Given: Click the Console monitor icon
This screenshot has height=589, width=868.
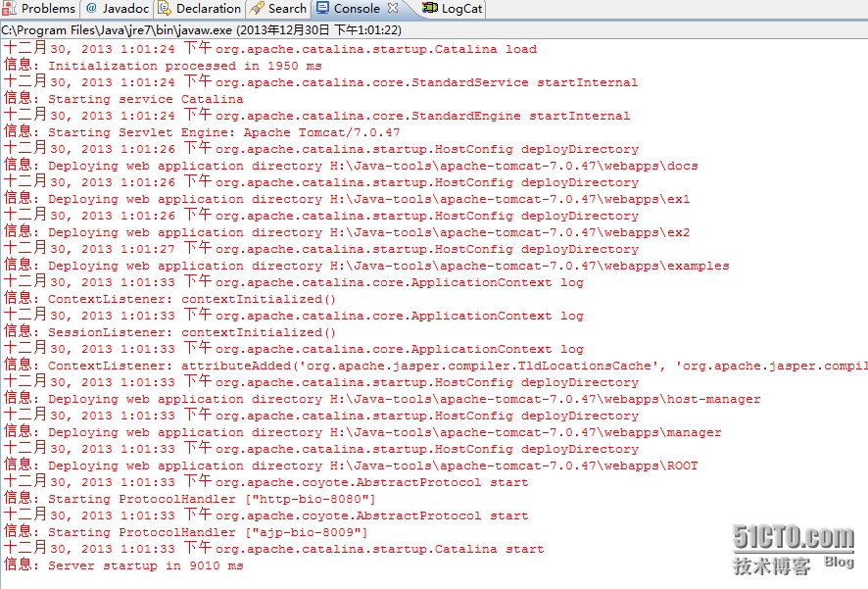Looking at the screenshot, I should [x=322, y=8].
